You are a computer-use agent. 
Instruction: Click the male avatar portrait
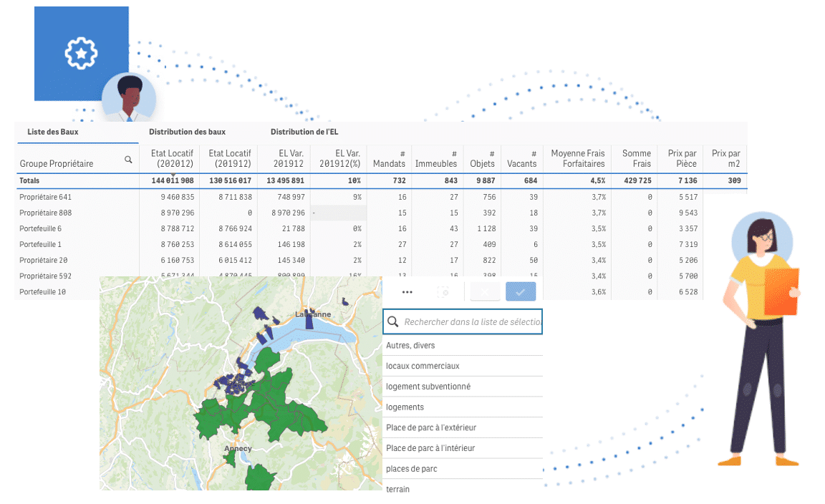[129, 99]
